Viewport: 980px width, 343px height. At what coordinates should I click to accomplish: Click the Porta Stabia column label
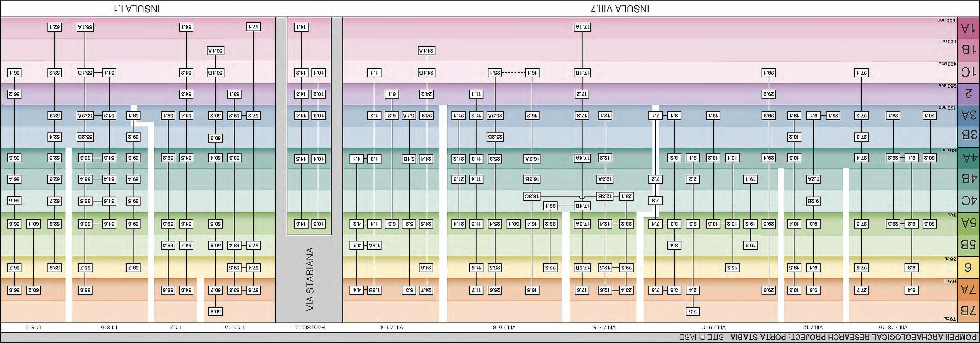pyautogui.click(x=310, y=327)
